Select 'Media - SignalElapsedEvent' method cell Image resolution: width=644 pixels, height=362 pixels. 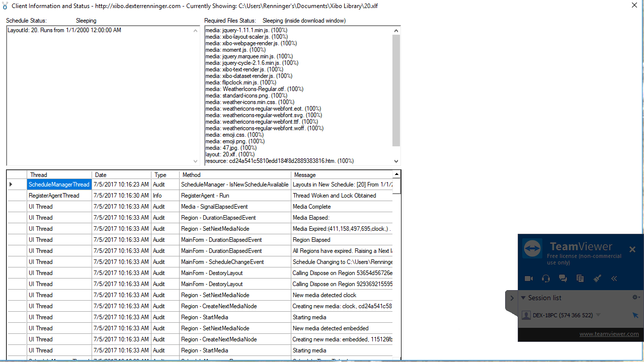coord(235,207)
